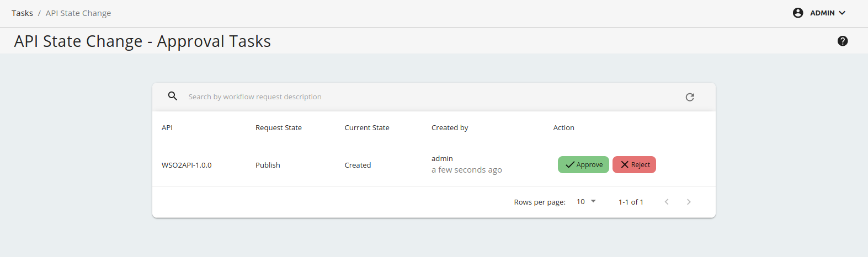Click the API State Change breadcrumb
Viewport: 868px width, 257px height.
(x=78, y=13)
